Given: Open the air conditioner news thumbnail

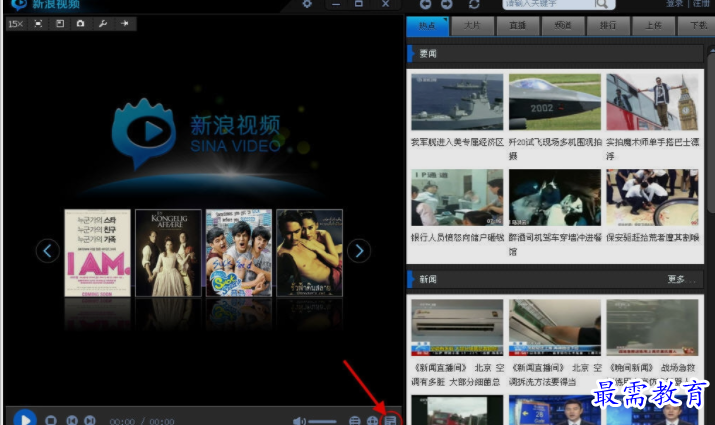Looking at the screenshot, I should [457, 327].
